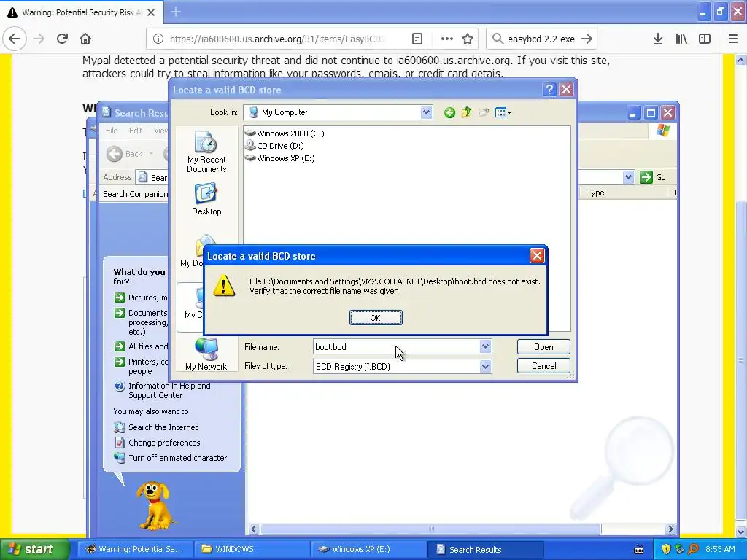
Task: Toggle browser sidebar icon
Action: click(x=705, y=39)
